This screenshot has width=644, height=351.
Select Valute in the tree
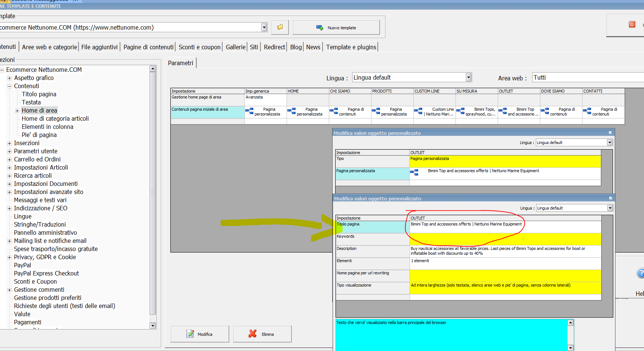point(22,314)
